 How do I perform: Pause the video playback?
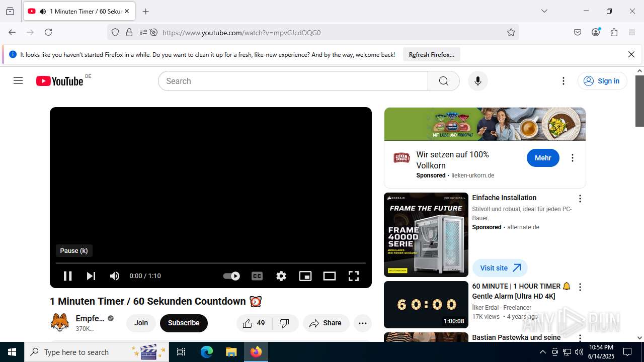click(x=67, y=276)
